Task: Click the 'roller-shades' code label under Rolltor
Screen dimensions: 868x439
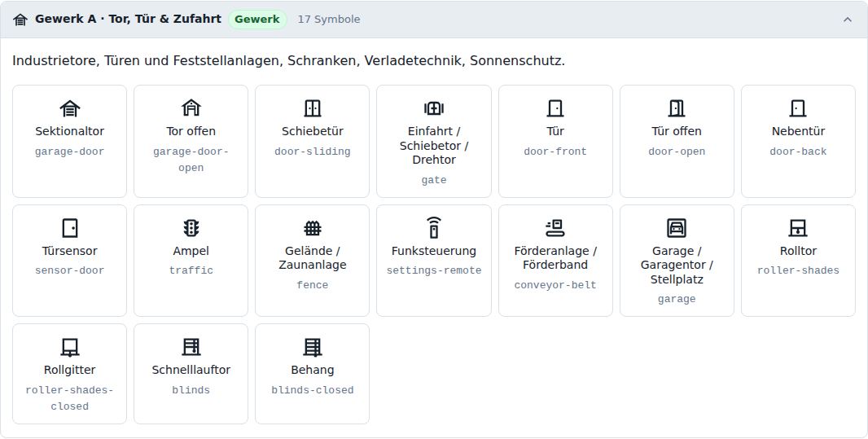Action: [798, 270]
